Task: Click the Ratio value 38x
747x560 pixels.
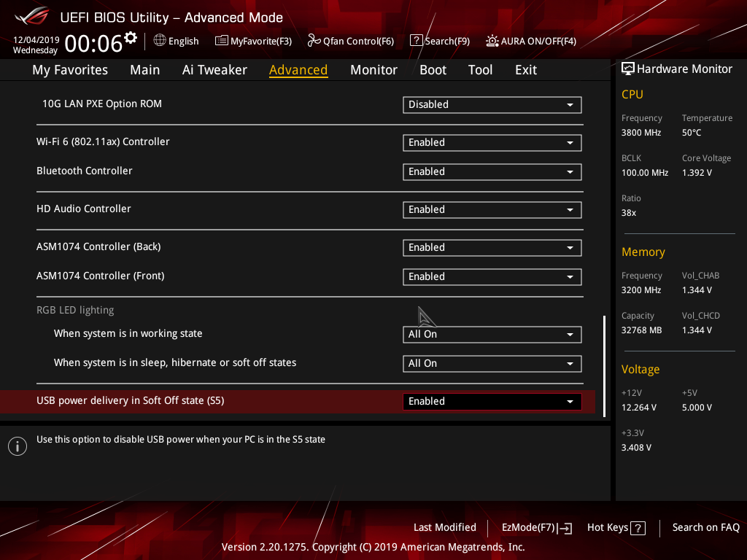Action: point(629,212)
